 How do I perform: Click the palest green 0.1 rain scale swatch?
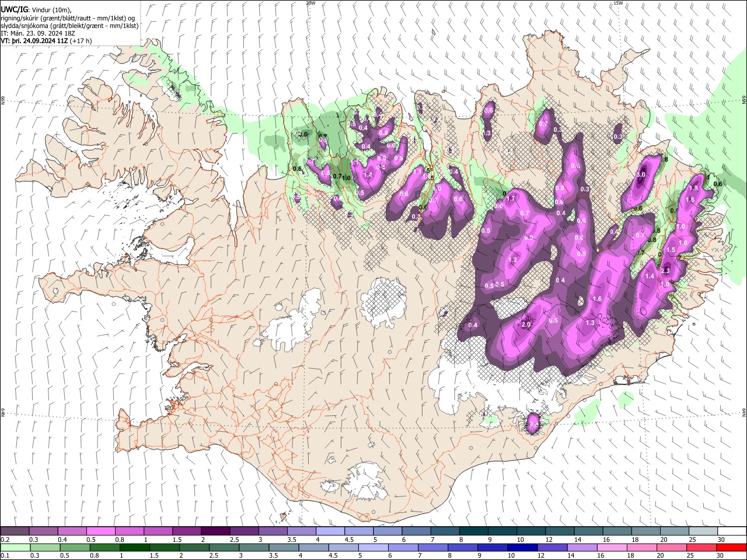(x=15, y=548)
